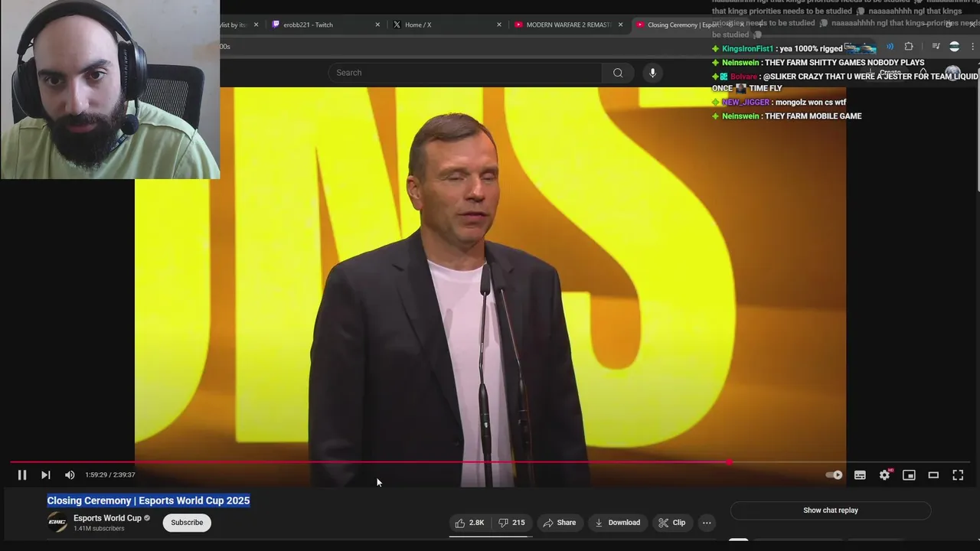Close the Home / X tab
The width and height of the screenshot is (980, 551).
click(499, 24)
